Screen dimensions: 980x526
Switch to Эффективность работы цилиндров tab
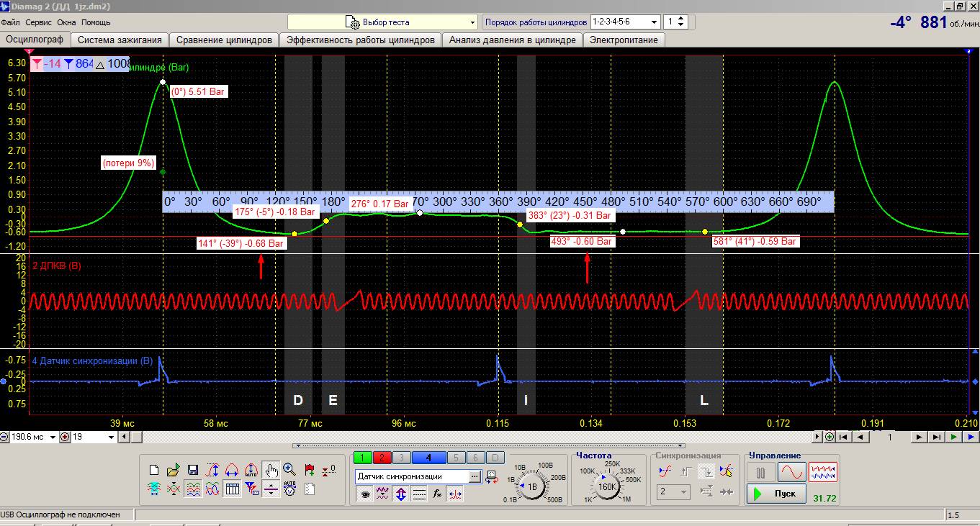coord(360,40)
